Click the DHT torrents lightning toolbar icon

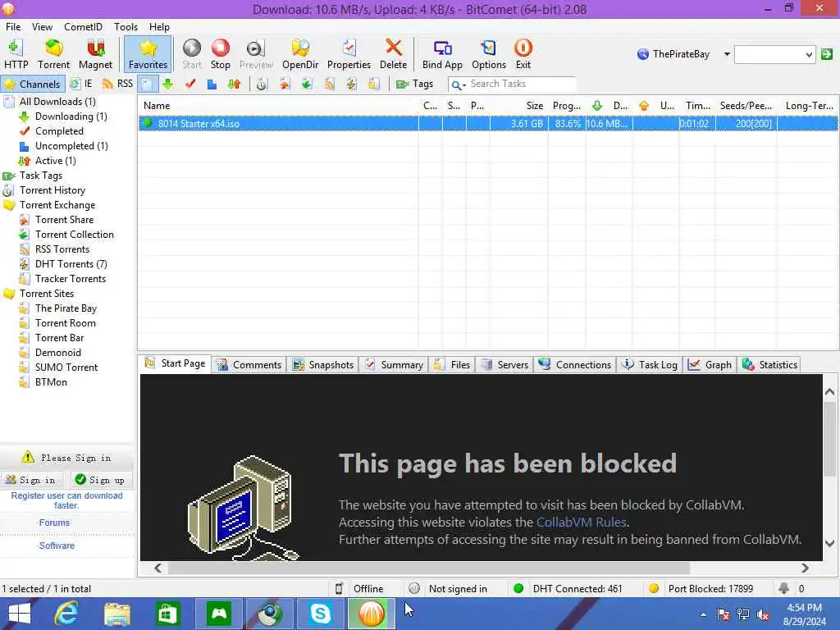pos(351,84)
